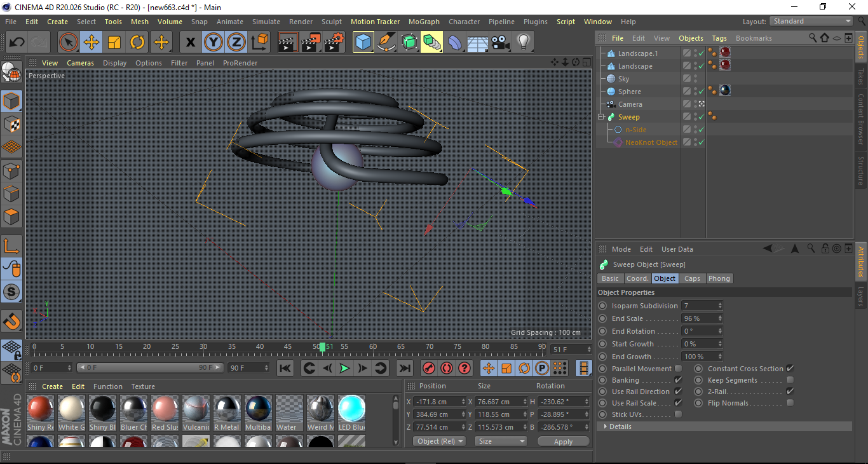The image size is (868, 464).
Task: Enable Keep Segments checkbox
Action: tap(790, 380)
